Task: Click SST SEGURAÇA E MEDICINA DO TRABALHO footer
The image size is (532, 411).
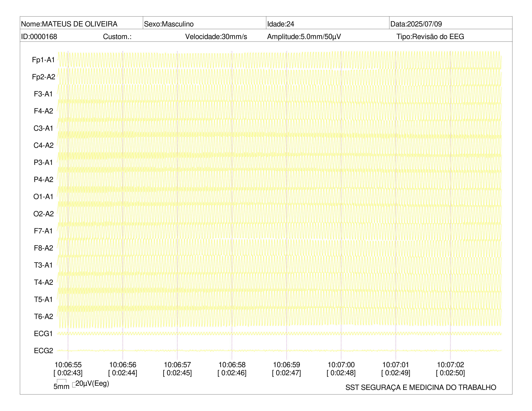Action: coord(421,387)
